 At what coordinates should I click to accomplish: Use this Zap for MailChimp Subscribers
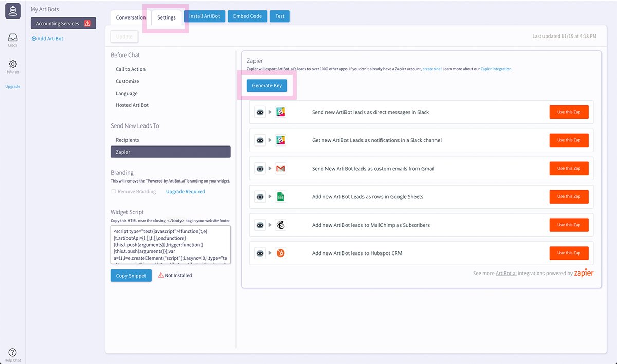(569, 225)
